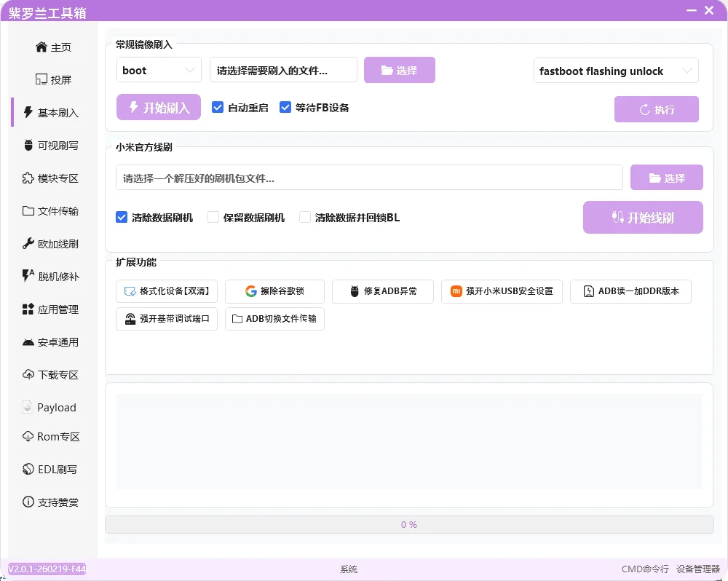The width and height of the screenshot is (728, 581).
Task: Click the 0 % progress bar
Action: click(x=409, y=524)
